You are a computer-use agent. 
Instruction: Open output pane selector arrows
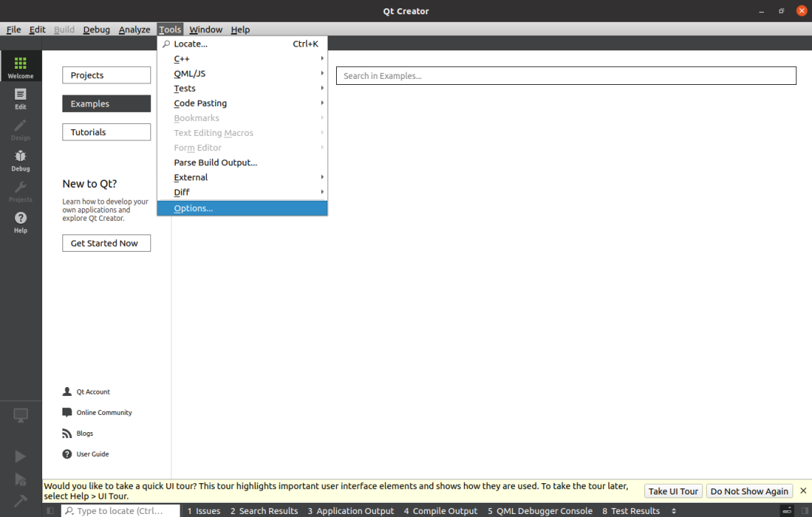point(674,511)
